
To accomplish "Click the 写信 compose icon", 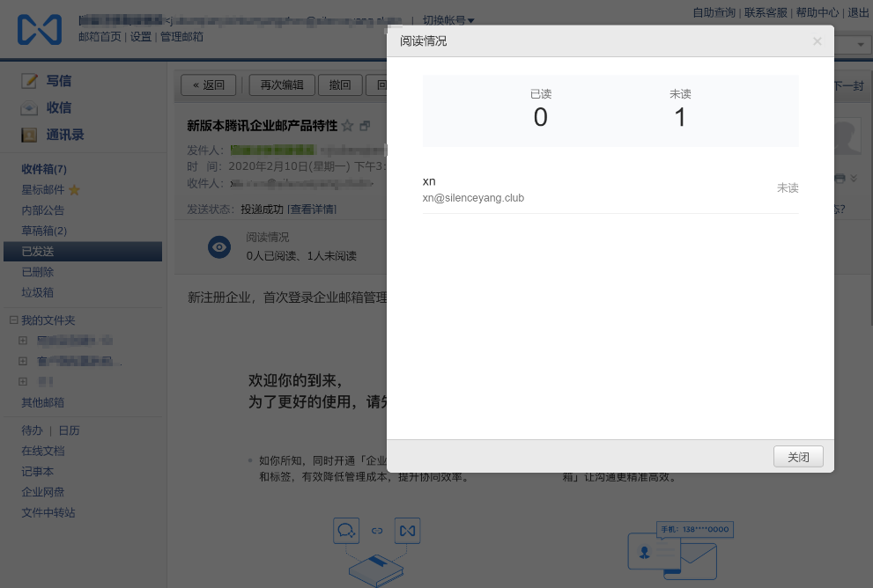I will (x=29, y=80).
